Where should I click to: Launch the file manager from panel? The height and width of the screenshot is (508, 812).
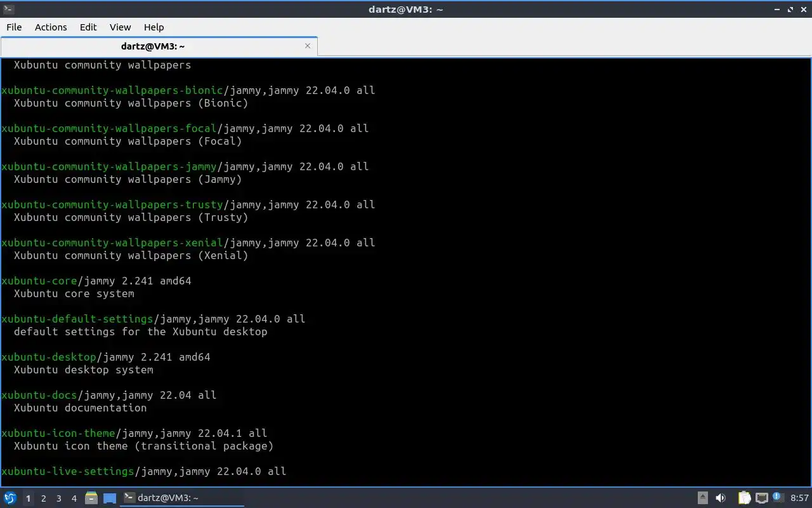(x=91, y=498)
